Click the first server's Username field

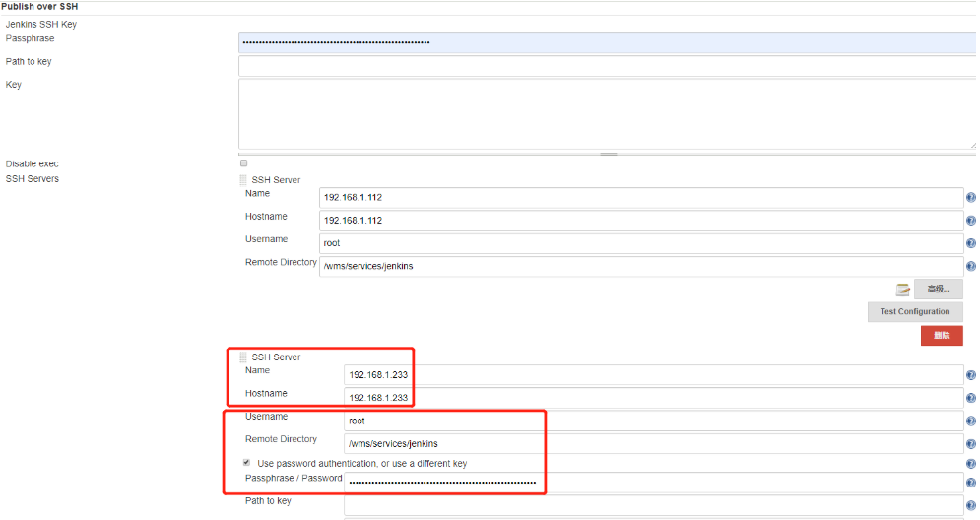tap(641, 243)
